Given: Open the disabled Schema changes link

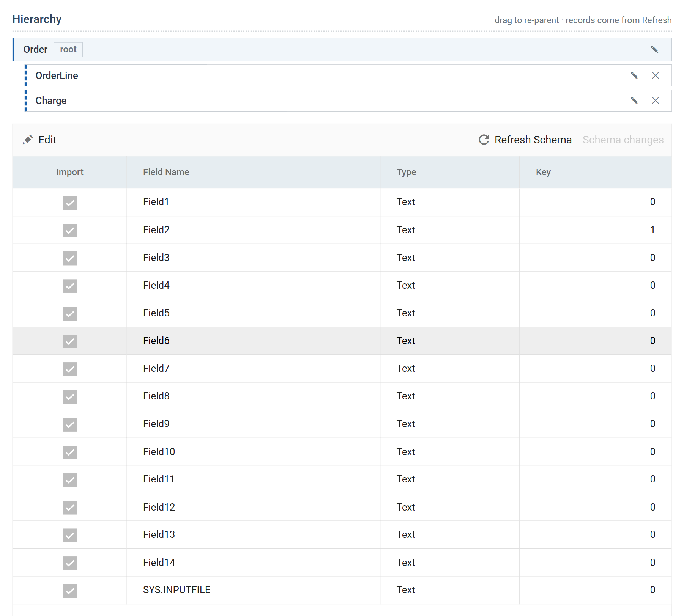Looking at the screenshot, I should pos(623,140).
